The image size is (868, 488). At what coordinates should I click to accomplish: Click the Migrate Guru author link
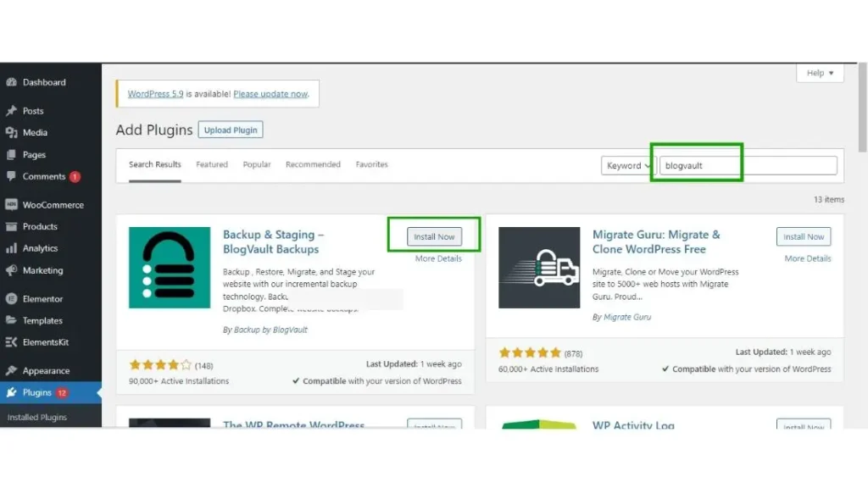[626, 317]
